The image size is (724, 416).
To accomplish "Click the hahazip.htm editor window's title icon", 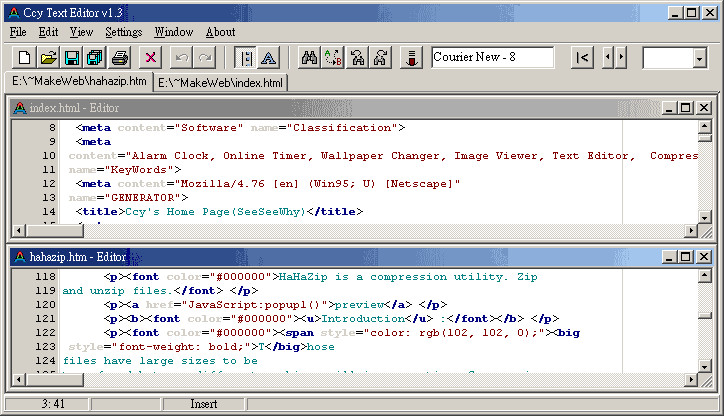I will [20, 257].
